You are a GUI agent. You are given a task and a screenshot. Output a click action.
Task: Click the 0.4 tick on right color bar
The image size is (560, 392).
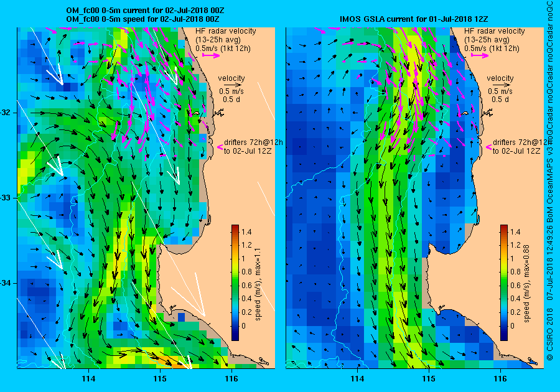[x=515, y=299]
